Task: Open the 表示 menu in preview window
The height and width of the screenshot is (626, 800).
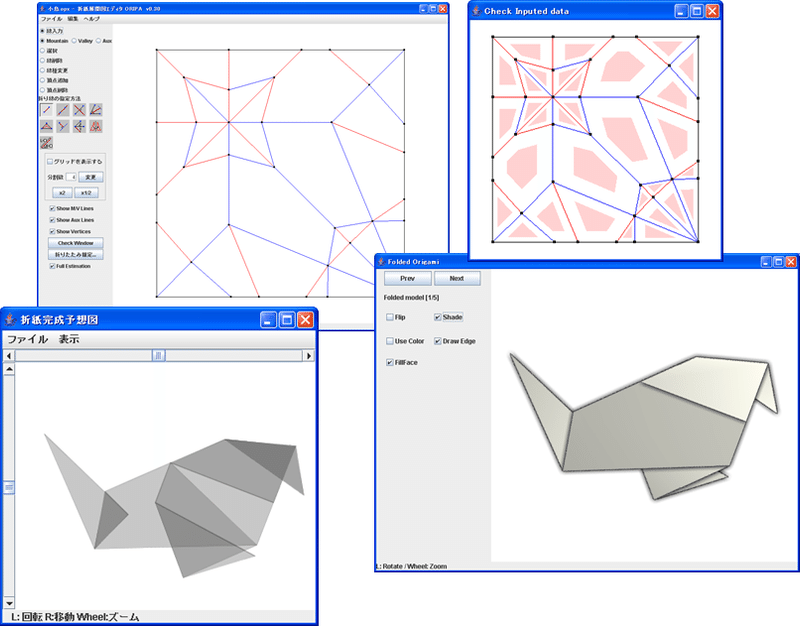Action: 69,339
